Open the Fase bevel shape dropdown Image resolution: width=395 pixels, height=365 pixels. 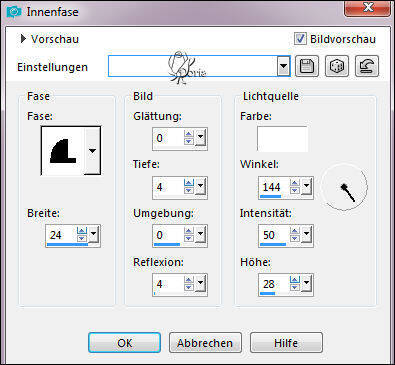pos(92,151)
